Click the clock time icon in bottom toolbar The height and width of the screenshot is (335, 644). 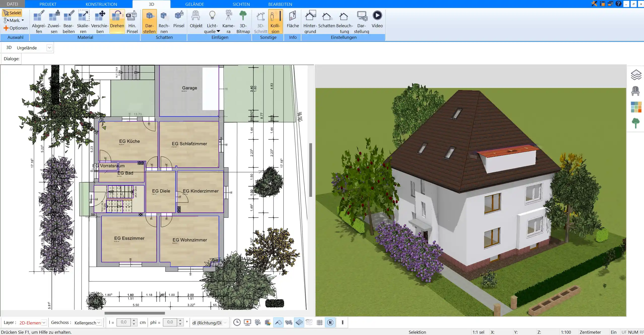click(x=237, y=322)
